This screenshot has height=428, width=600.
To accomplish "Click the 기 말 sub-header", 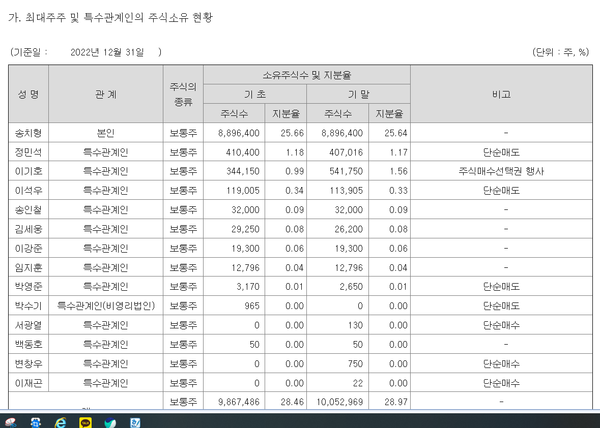I will tap(359, 94).
